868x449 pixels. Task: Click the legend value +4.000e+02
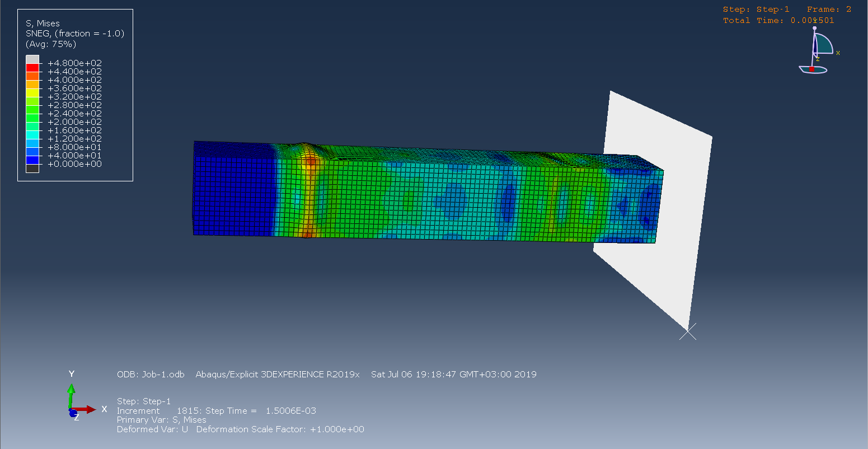(x=75, y=80)
